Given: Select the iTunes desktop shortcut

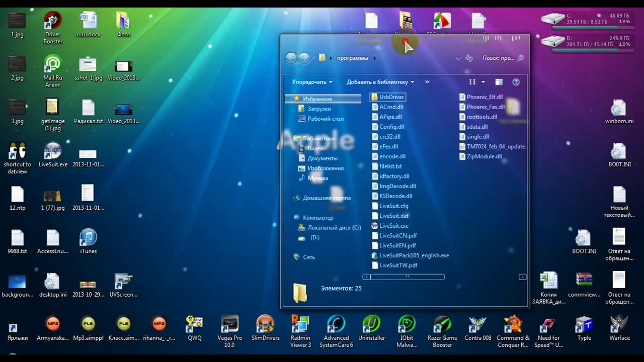Looking at the screenshot, I should (88, 241).
